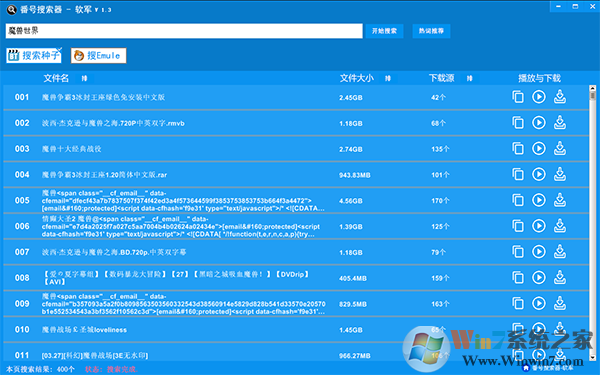The width and height of the screenshot is (600, 375).
Task: Download result row 004 rar file
Action: pyautogui.click(x=560, y=174)
